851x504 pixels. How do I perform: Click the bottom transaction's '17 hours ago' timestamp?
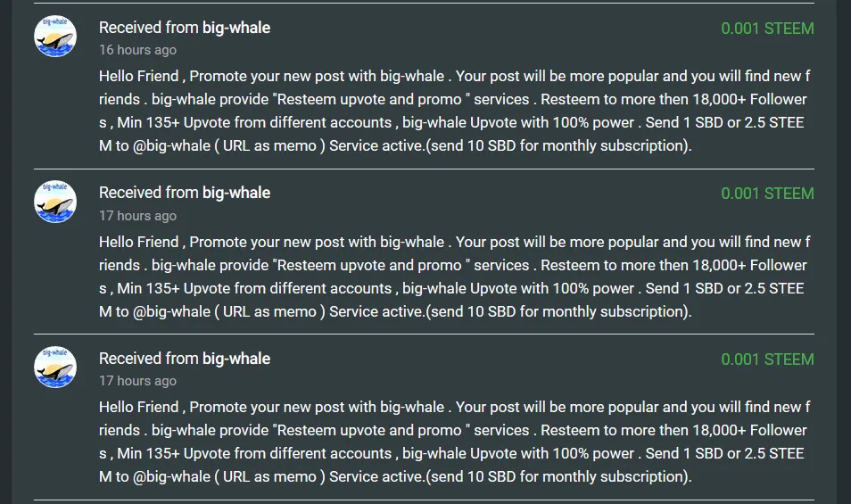pos(137,381)
